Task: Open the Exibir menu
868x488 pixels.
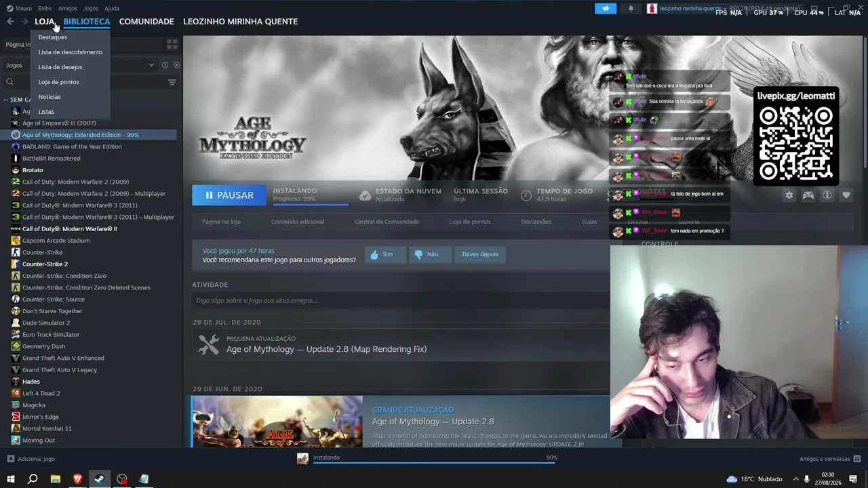Action: [45, 8]
